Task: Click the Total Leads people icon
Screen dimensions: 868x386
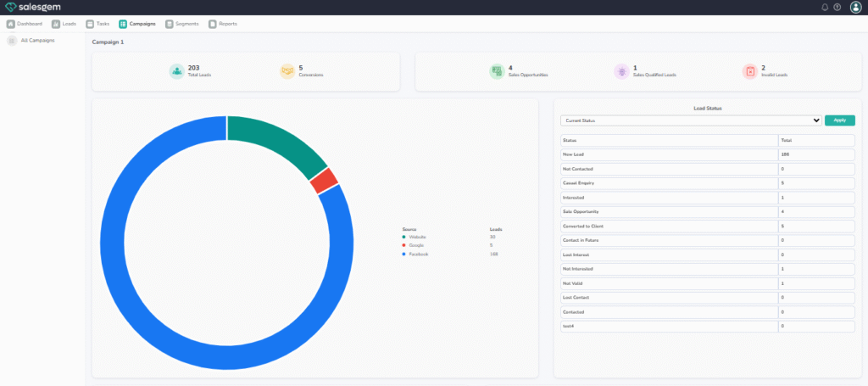Action: 176,71
